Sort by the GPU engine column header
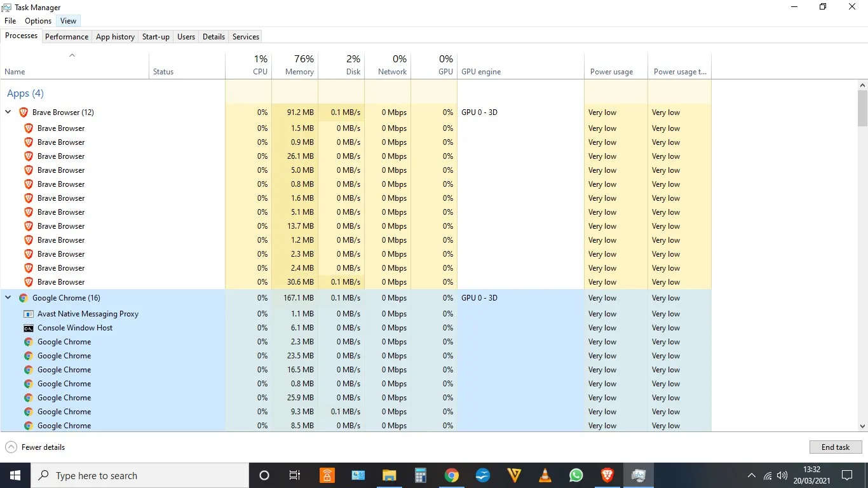Viewport: 868px width, 488px height. (x=520, y=65)
